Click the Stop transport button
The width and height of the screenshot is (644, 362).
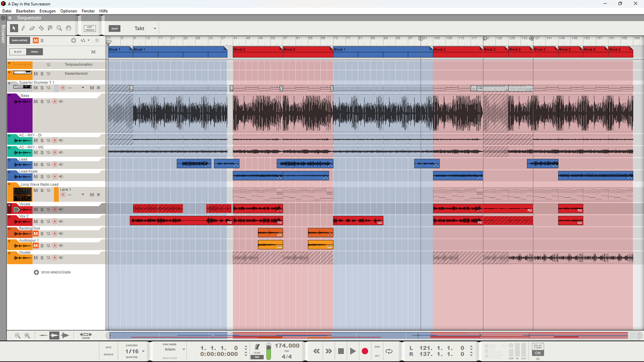[x=341, y=351]
